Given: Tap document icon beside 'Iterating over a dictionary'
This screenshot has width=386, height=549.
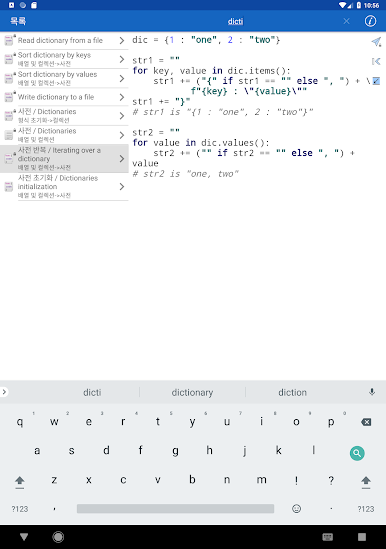Looking at the screenshot, I should [9, 159].
